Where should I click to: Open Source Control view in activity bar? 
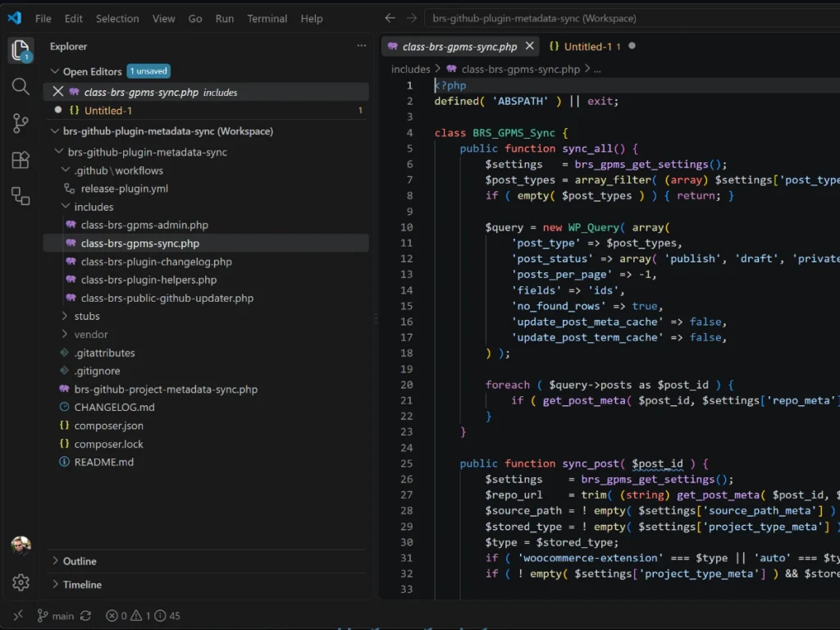21,123
